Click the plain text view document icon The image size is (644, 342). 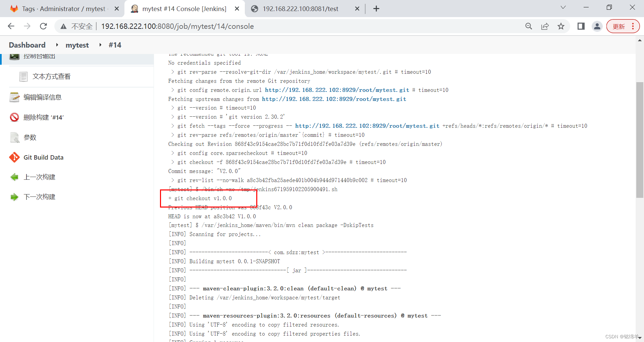23,77
